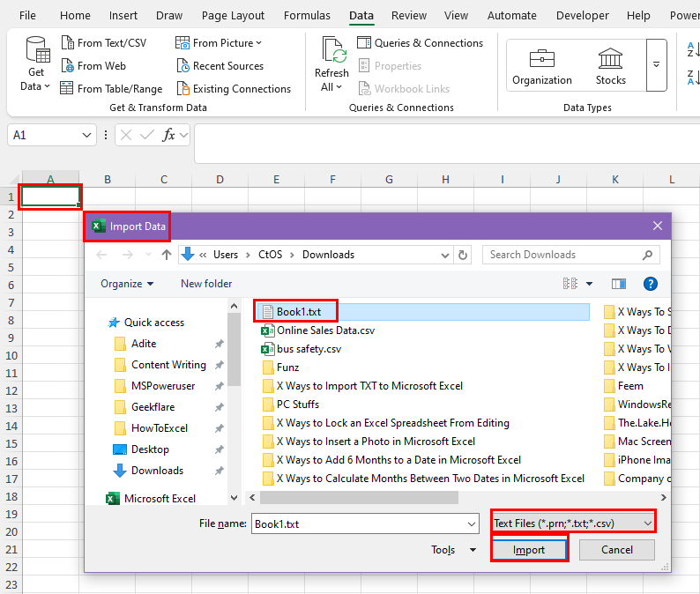
Task: Navigate back in Import Data dialog
Action: pos(101,255)
